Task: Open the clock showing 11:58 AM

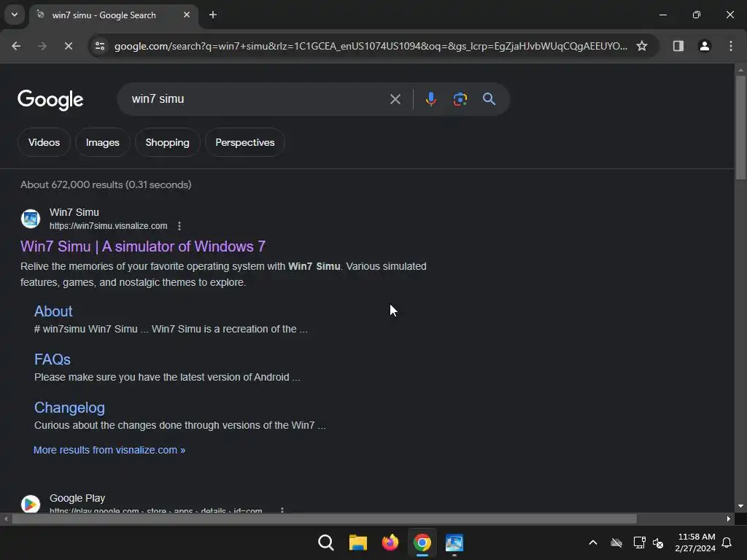Action: [695, 542]
